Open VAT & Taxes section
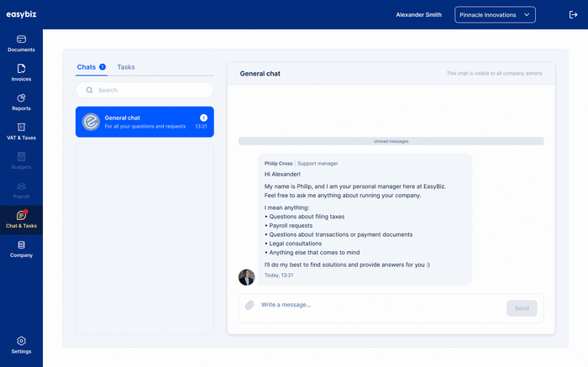The height and width of the screenshot is (367, 588). (21, 132)
